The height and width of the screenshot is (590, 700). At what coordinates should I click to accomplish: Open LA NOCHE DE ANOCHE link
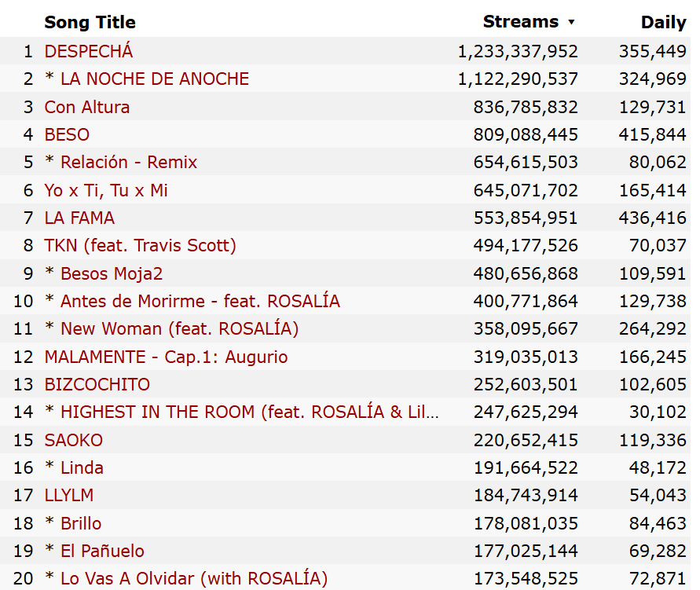pyautogui.click(x=155, y=79)
